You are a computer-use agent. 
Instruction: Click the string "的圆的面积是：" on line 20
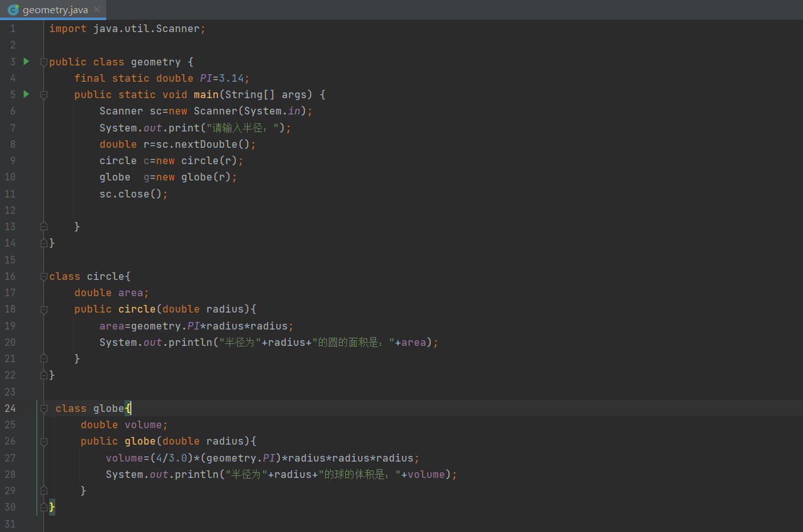pos(353,342)
